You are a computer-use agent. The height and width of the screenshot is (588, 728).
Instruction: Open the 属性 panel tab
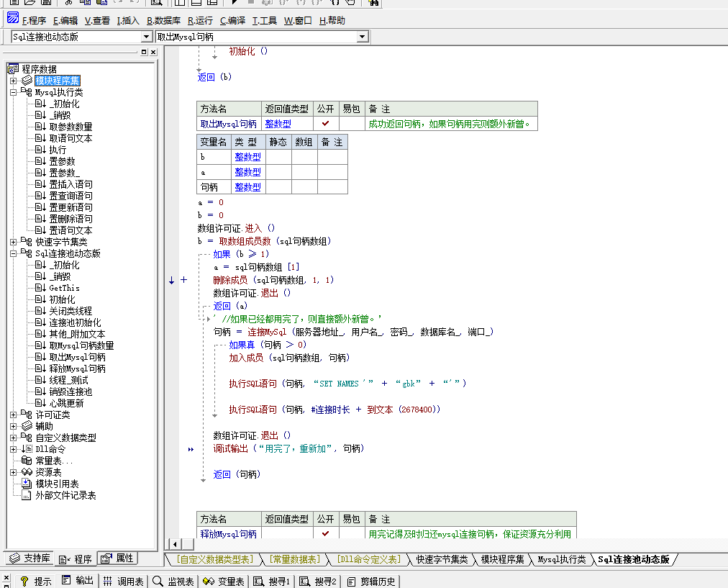(x=117, y=558)
